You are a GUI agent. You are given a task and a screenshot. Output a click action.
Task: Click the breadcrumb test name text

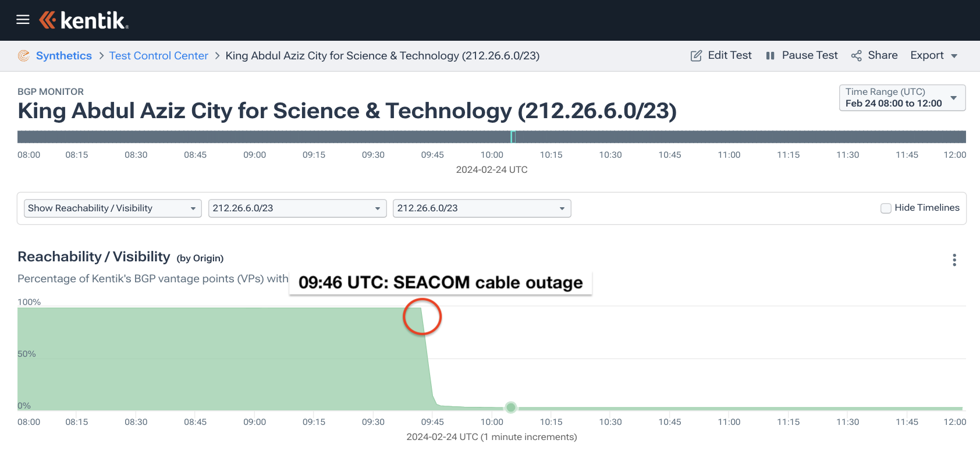pos(382,56)
